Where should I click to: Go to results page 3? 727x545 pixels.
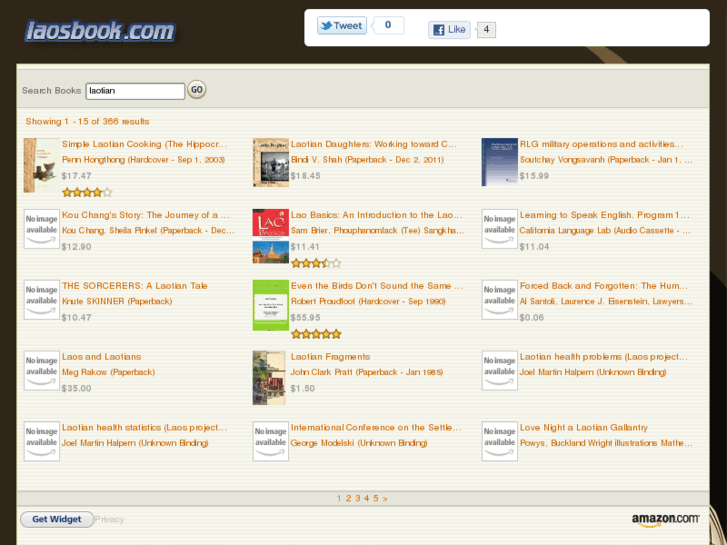[357, 499]
